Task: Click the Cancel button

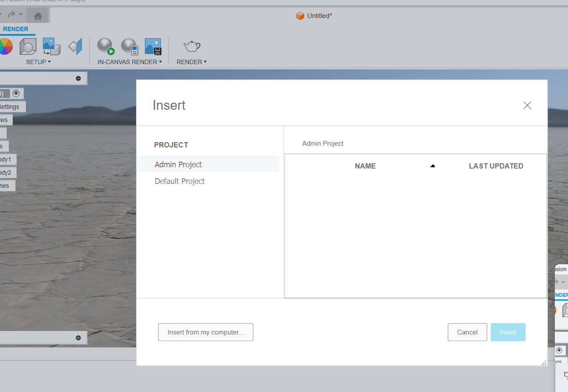Action: click(467, 332)
